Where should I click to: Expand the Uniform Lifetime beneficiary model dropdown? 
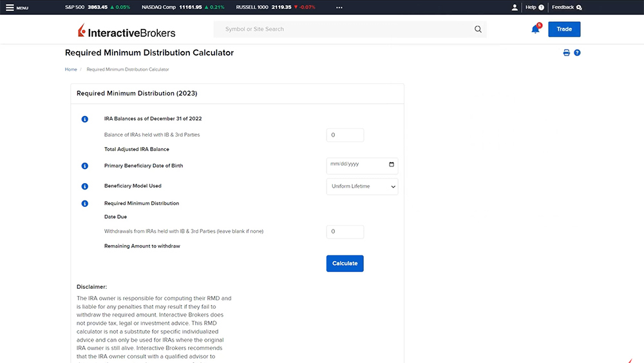(362, 186)
